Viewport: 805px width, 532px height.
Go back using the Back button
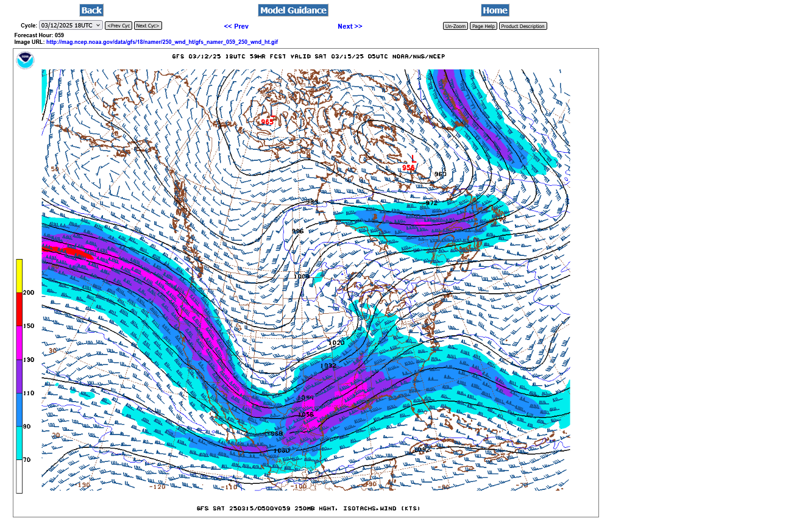pos(91,10)
